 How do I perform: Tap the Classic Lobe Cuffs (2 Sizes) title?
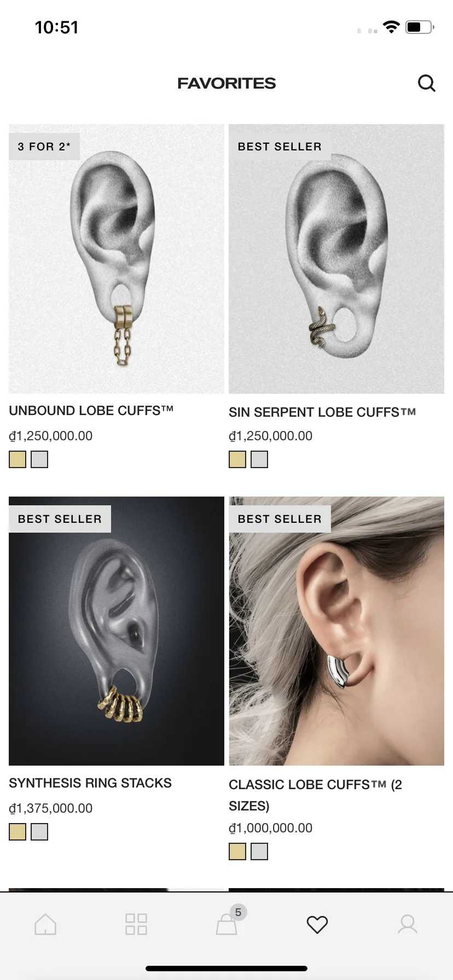tap(316, 795)
